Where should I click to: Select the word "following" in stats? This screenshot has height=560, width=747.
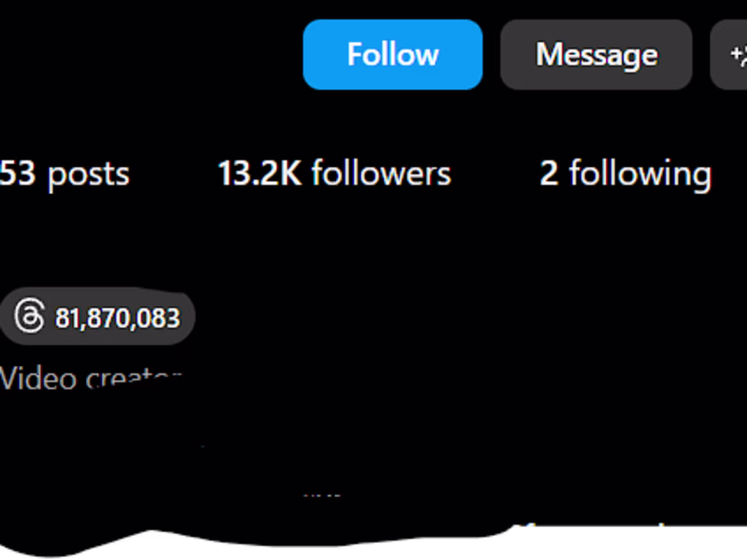coord(640,174)
